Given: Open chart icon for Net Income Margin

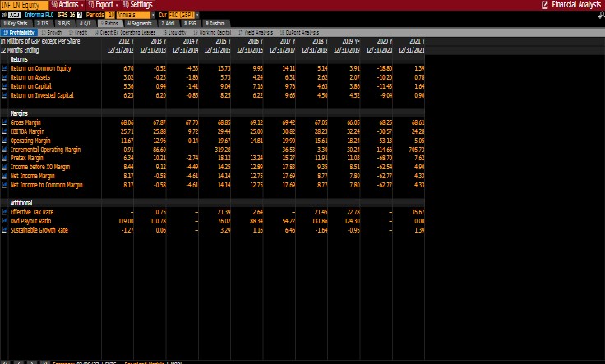Looking at the screenshot, I should (x=4, y=176).
